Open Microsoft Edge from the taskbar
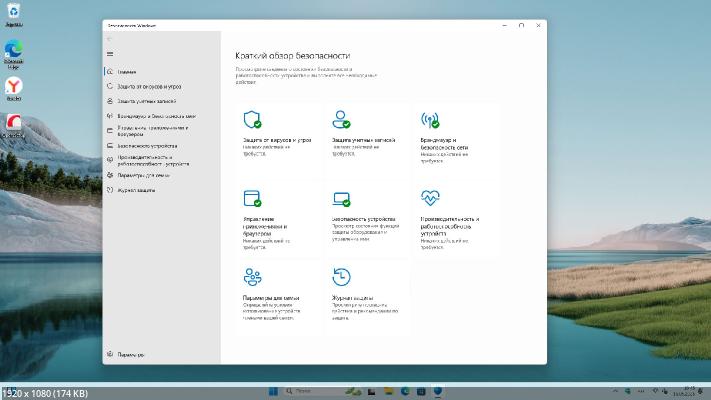Viewport: 711px width, 400px height. (405, 391)
